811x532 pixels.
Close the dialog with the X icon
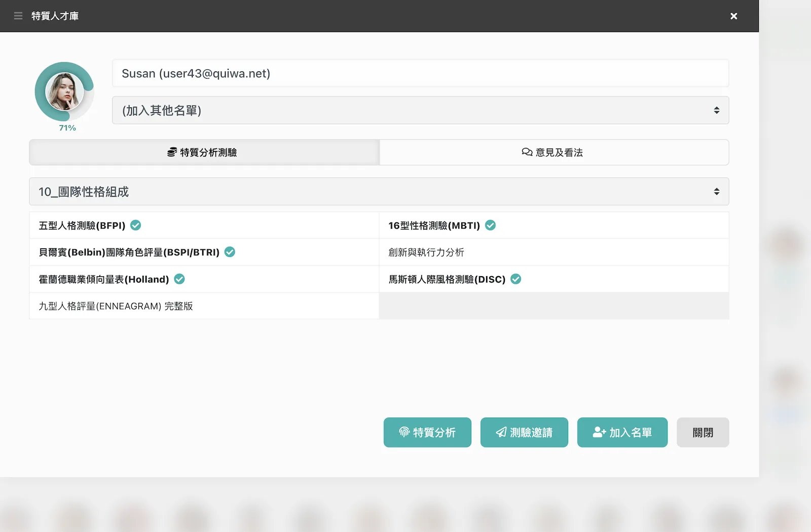click(x=733, y=16)
